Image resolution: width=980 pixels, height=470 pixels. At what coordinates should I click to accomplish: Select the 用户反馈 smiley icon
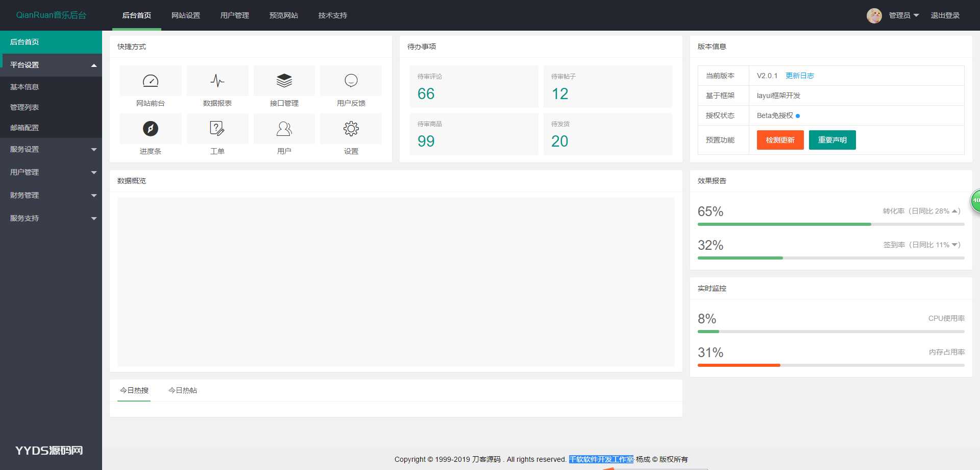point(351,81)
